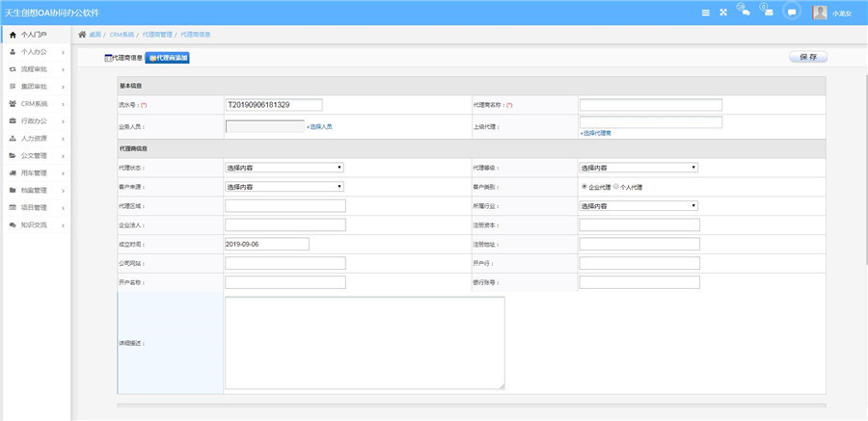Click the 档案管理 folder icon
Screen dimensions: 868x421
coord(13,191)
